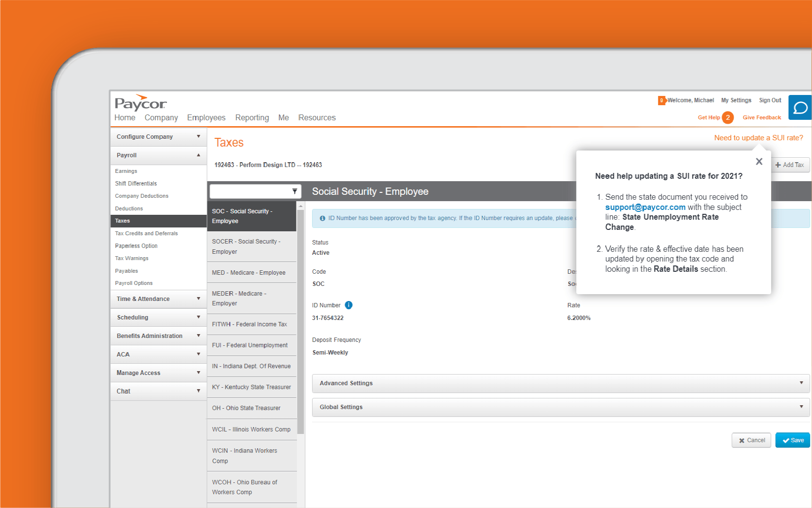This screenshot has width=812, height=508.
Task: Click the tax list vertical scrollbar
Action: point(300,321)
